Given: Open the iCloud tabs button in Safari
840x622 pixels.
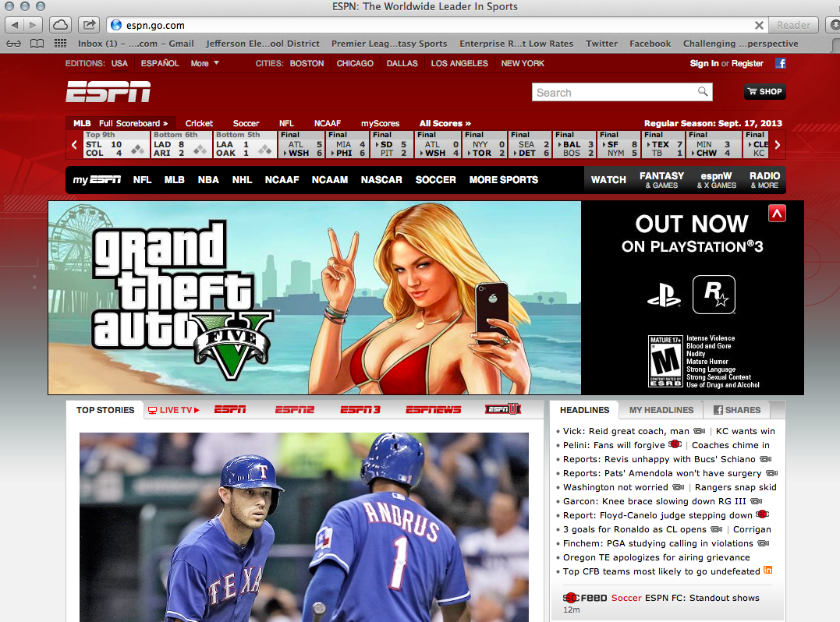Looking at the screenshot, I should pos(62,25).
